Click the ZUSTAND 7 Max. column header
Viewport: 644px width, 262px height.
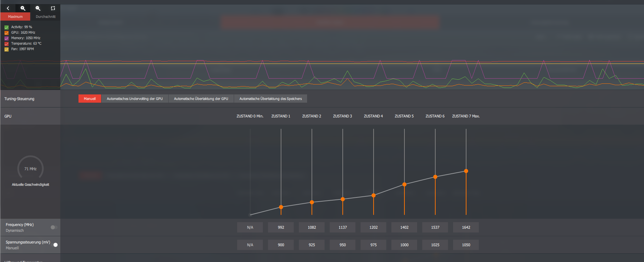click(466, 116)
